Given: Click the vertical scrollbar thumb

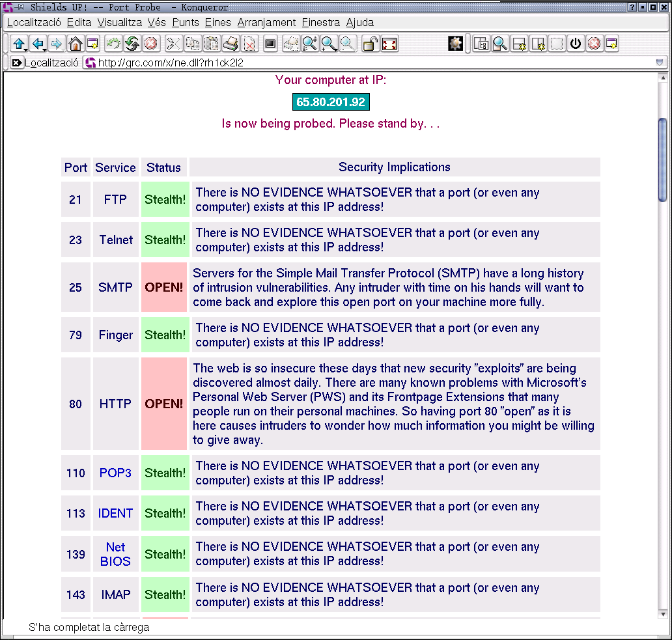Looking at the screenshot, I should coord(663,158).
